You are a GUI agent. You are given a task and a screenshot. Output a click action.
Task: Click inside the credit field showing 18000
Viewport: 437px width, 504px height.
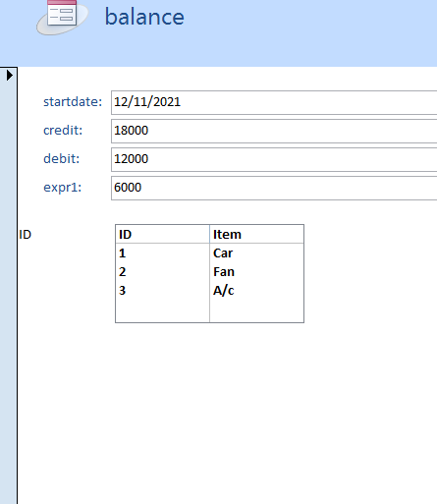click(274, 131)
